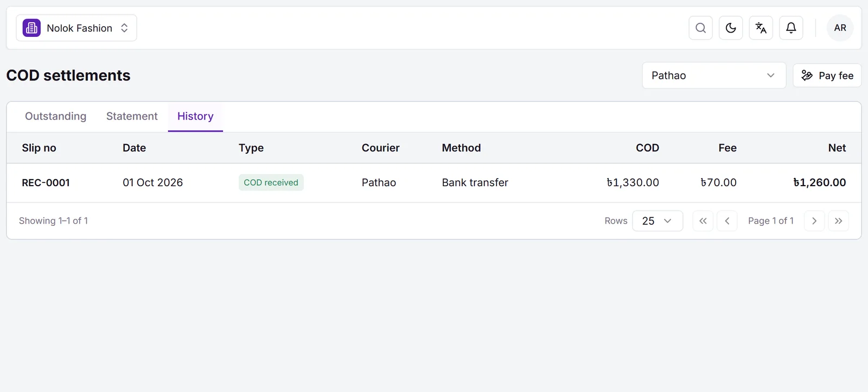
Task: Click the date 01 Oct 2026
Action: click(x=152, y=183)
